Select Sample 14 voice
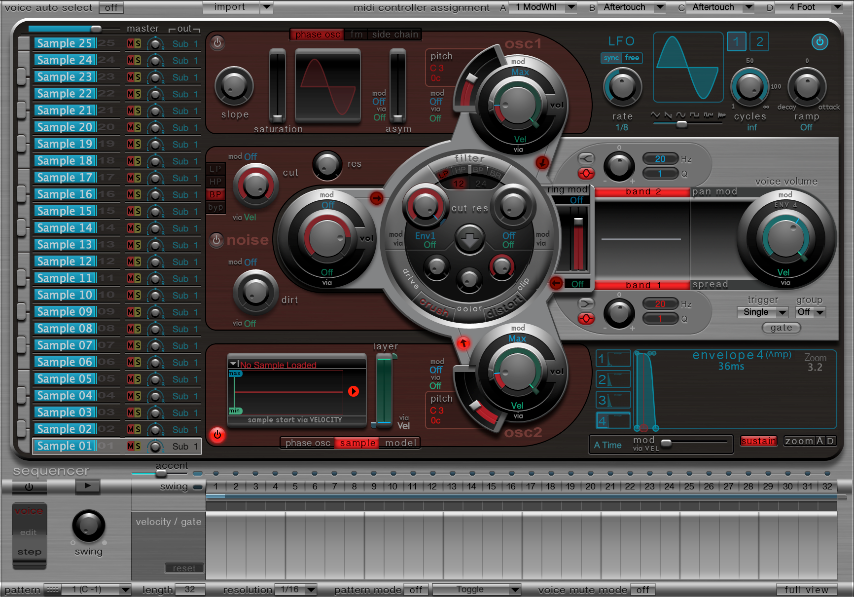This screenshot has height=597, width=855. coord(64,228)
